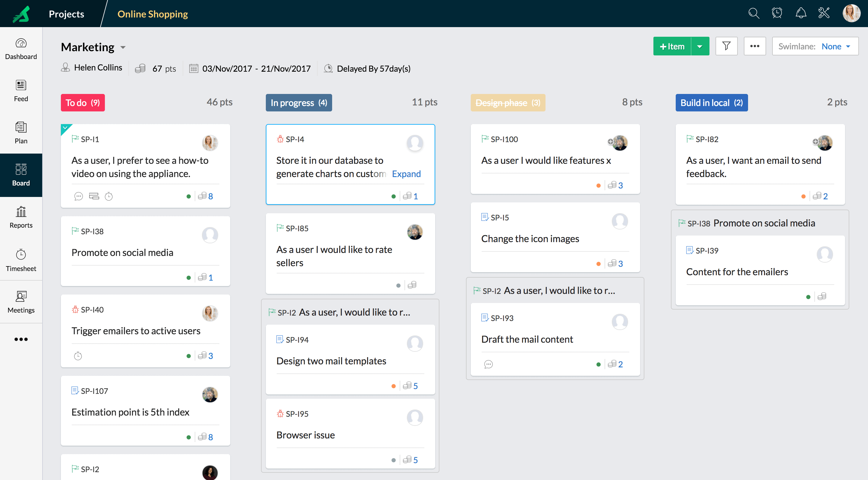The height and width of the screenshot is (480, 868).
Task: Click subitems icon on SP-I1 card
Action: pos(94,196)
